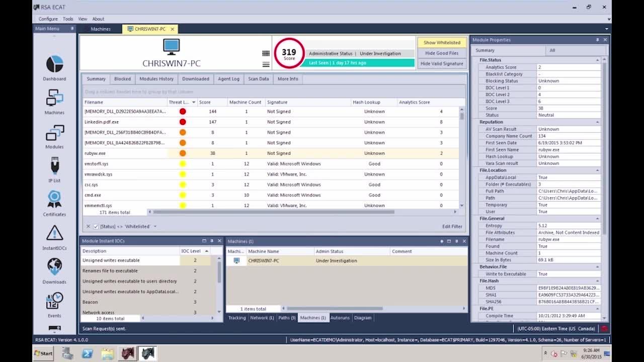Collapse the Behavior.File section

[x=597, y=267]
